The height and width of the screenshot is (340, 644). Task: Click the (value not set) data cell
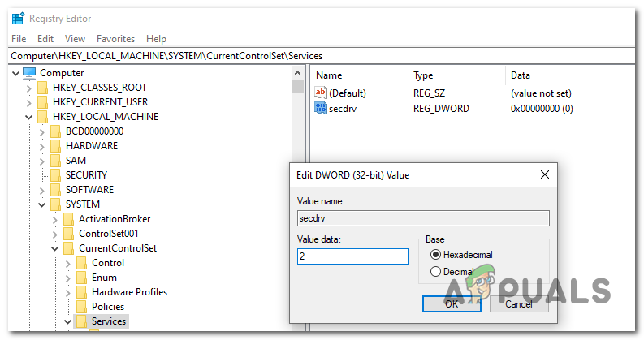(x=541, y=93)
